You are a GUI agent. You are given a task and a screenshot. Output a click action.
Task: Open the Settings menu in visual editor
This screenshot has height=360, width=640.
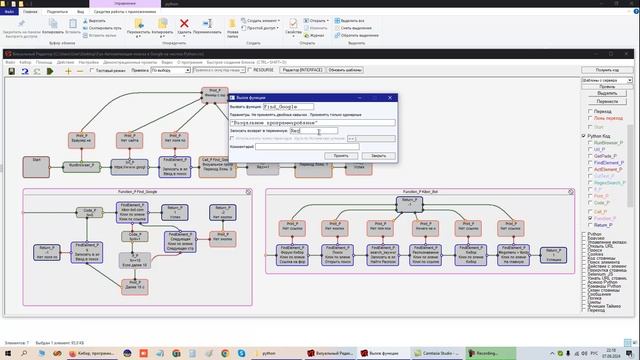tap(89, 62)
